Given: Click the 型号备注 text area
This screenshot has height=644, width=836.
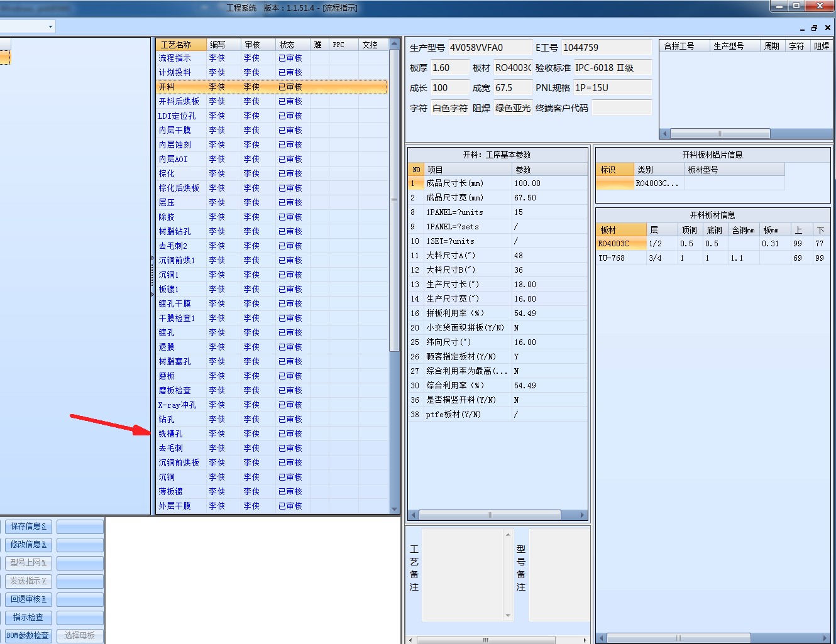Looking at the screenshot, I should pos(559,575).
